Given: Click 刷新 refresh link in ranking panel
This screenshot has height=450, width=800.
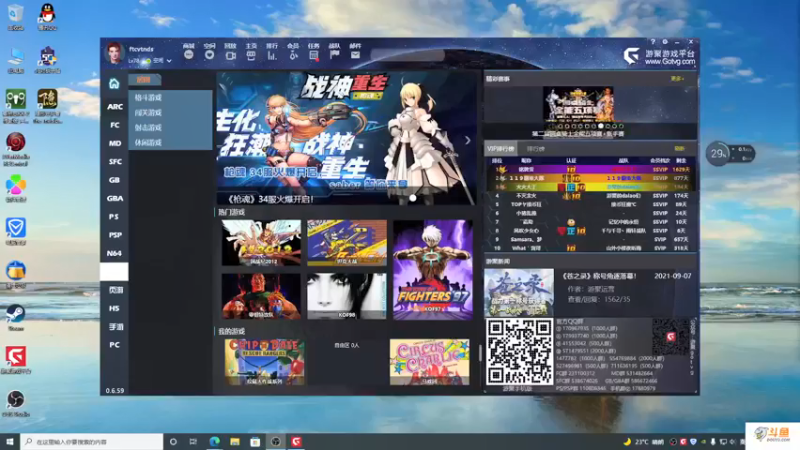Looking at the screenshot, I should coord(680,149).
